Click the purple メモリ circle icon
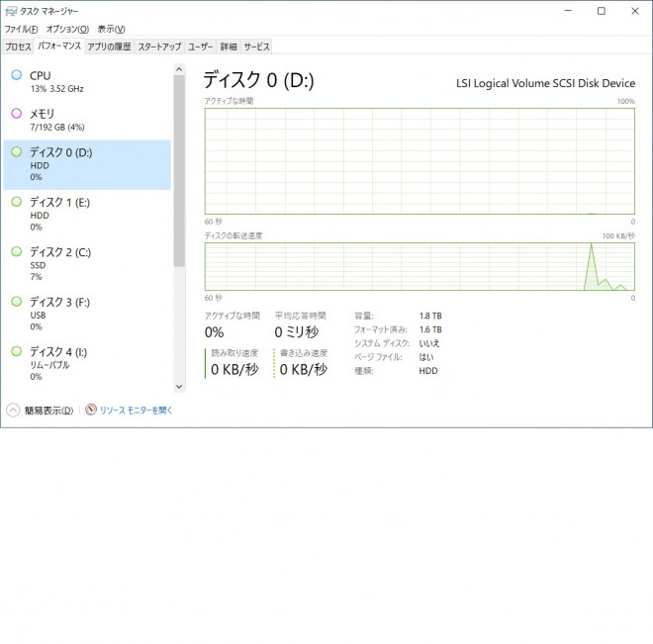Image resolution: width=653 pixels, height=644 pixels. 17,113
